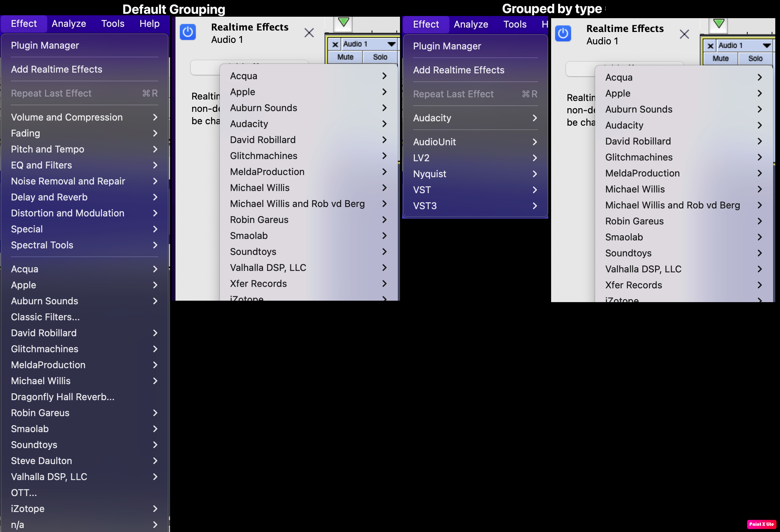This screenshot has width=780, height=532.
Task: Mute the left Audio 1 track
Action: coord(345,57)
